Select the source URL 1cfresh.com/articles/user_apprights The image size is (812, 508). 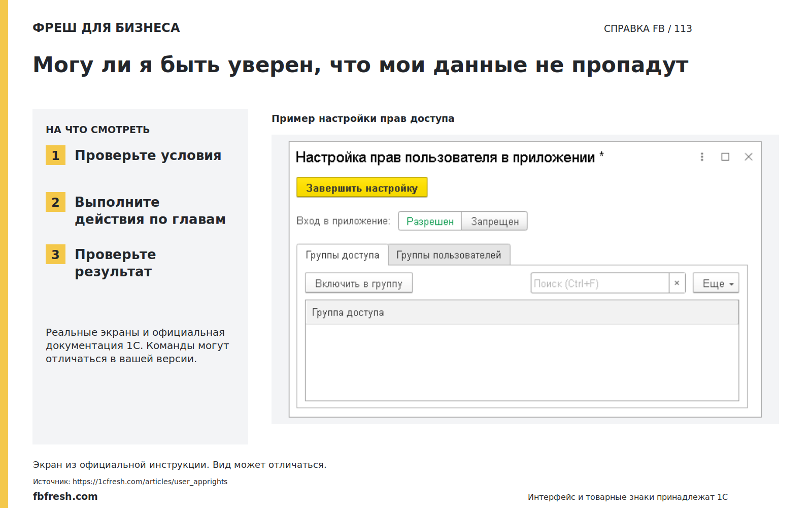tap(150, 482)
